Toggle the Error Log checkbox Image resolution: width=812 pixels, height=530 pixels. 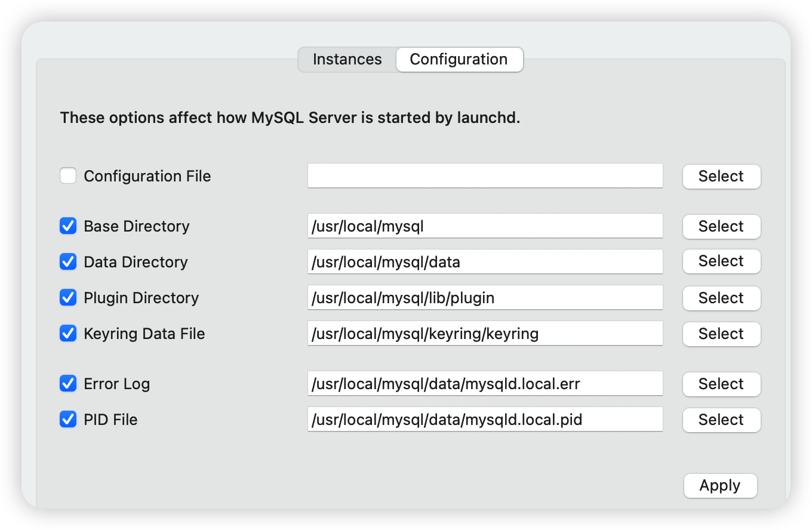coord(68,384)
